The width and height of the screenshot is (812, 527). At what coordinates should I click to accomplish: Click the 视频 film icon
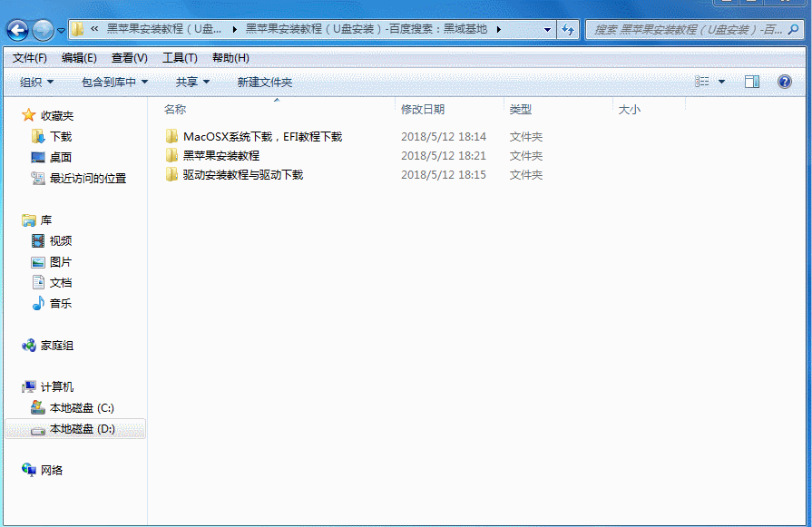pyautogui.click(x=38, y=240)
